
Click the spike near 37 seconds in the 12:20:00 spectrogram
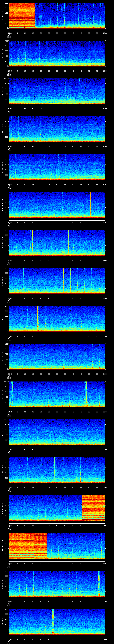[x=68, y=243]
